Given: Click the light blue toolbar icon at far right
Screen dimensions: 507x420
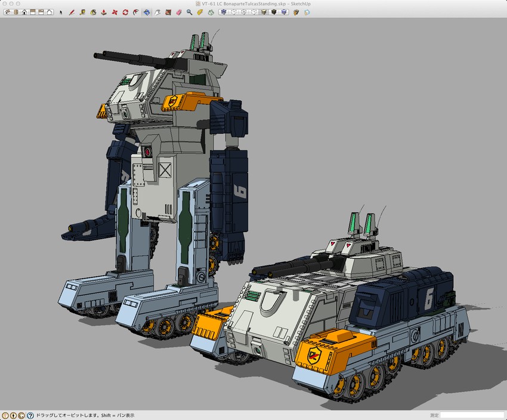Looking at the screenshot, I should coord(307,13).
